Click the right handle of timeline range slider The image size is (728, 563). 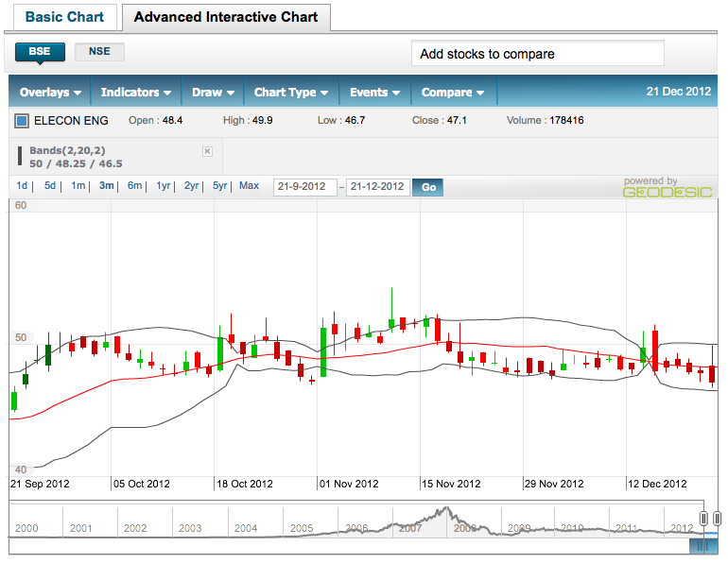point(718,518)
